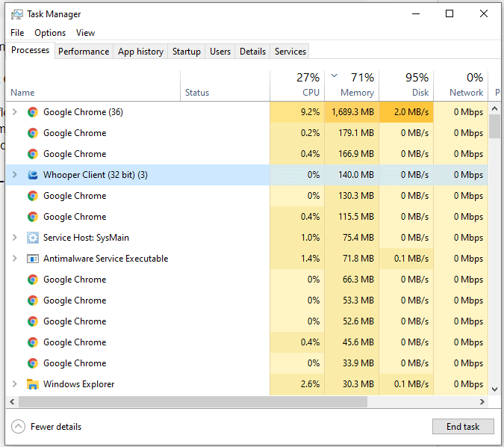This screenshot has width=504, height=447.
Task: Sort by the Disk column header
Action: tap(406, 86)
